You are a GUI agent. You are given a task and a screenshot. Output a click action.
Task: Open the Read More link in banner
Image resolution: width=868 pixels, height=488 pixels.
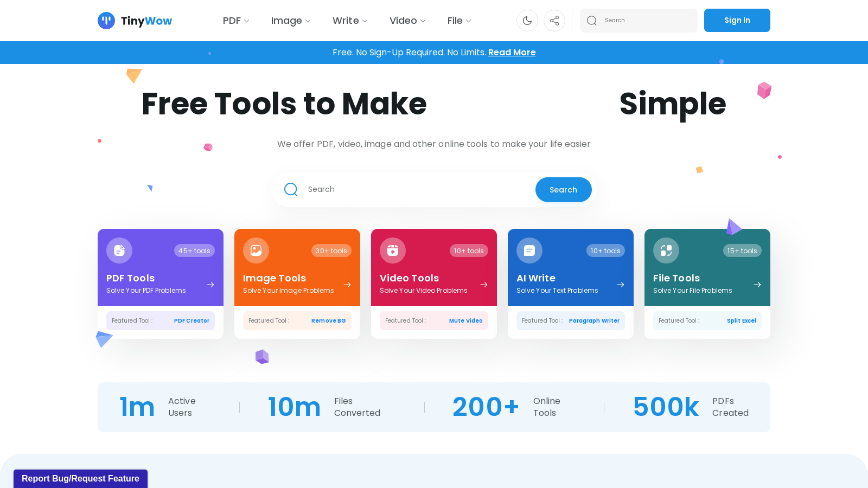click(512, 53)
